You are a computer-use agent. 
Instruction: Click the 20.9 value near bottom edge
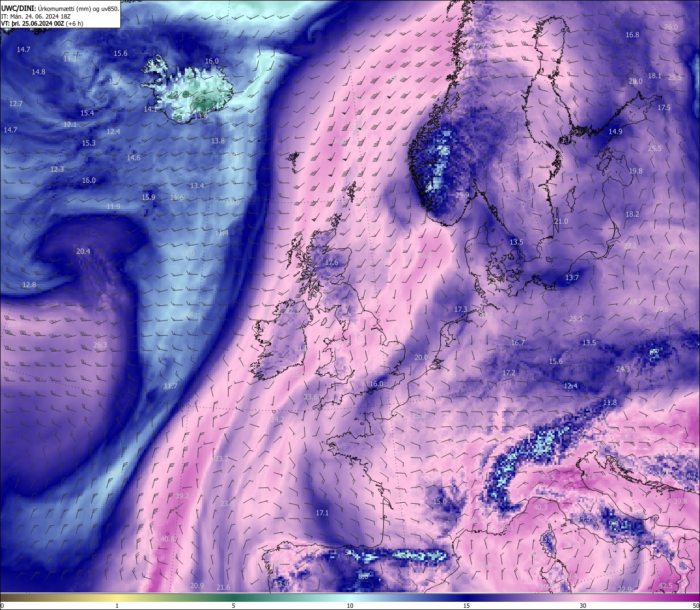pyautogui.click(x=197, y=585)
